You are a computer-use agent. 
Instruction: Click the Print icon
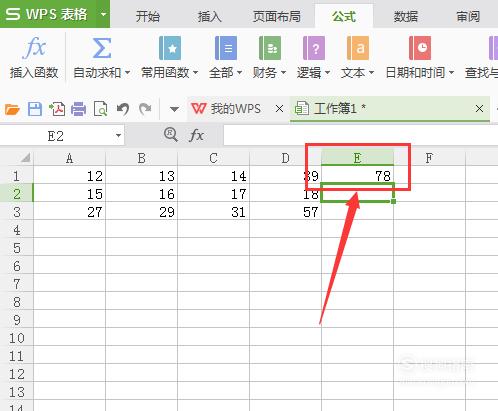[79, 109]
